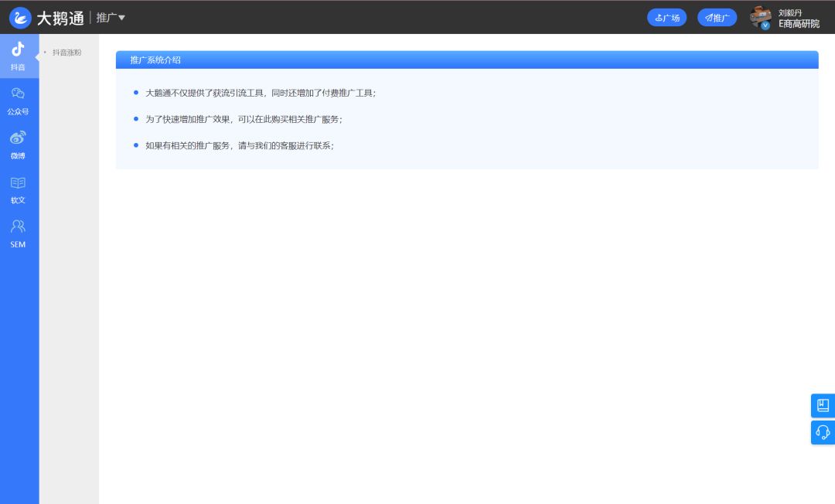Open the user avatar profile picture

point(761,18)
